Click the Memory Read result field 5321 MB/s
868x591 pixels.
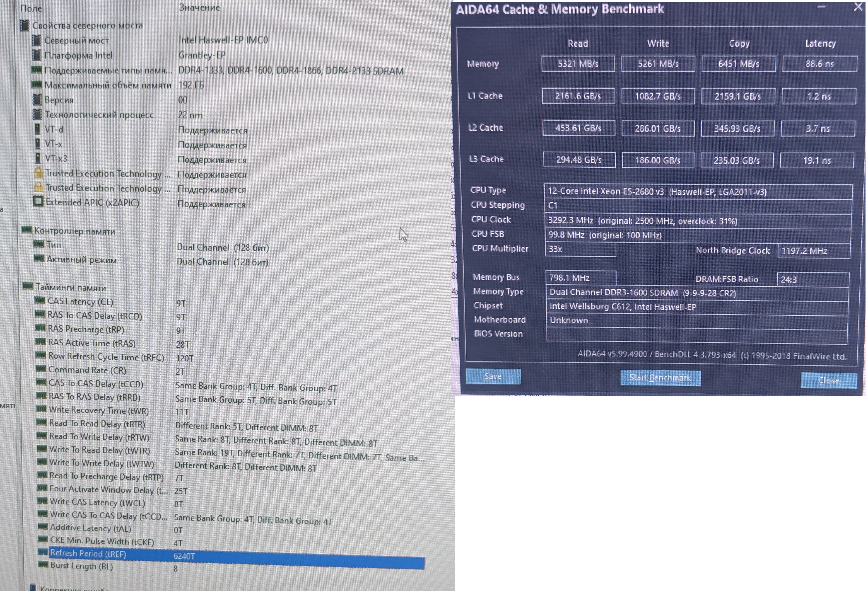(x=578, y=64)
